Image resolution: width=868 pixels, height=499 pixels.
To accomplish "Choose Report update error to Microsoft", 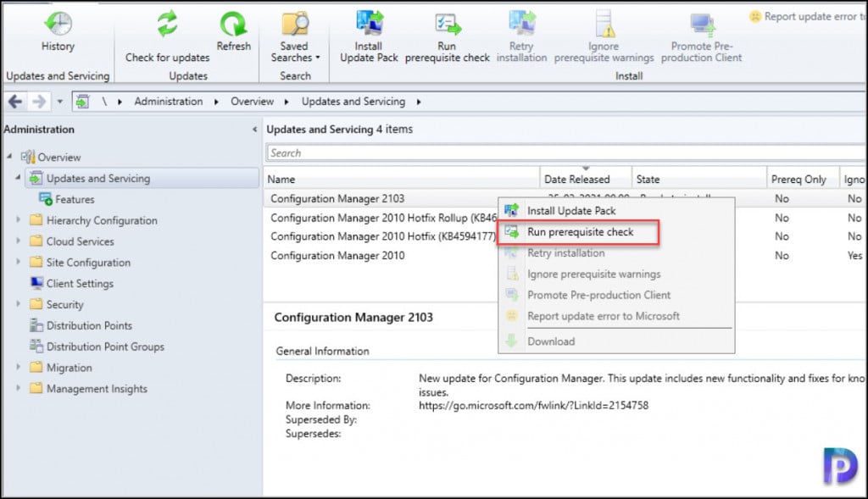I will (616, 316).
